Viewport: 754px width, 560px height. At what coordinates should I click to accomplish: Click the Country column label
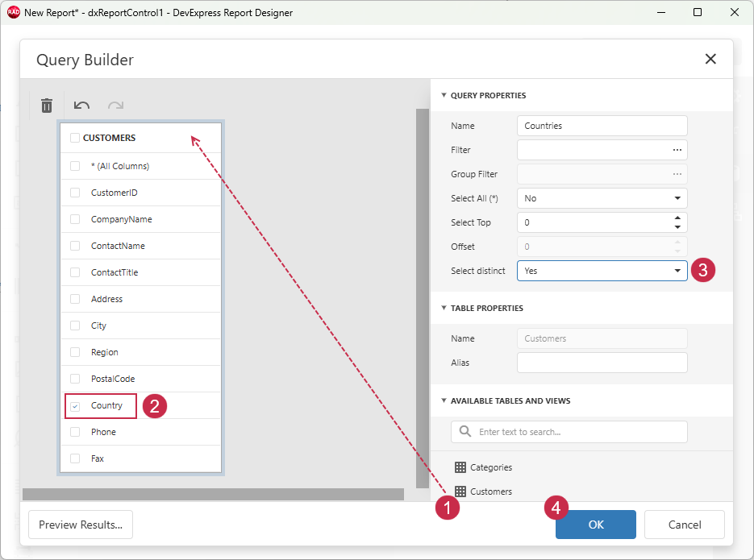coord(106,405)
